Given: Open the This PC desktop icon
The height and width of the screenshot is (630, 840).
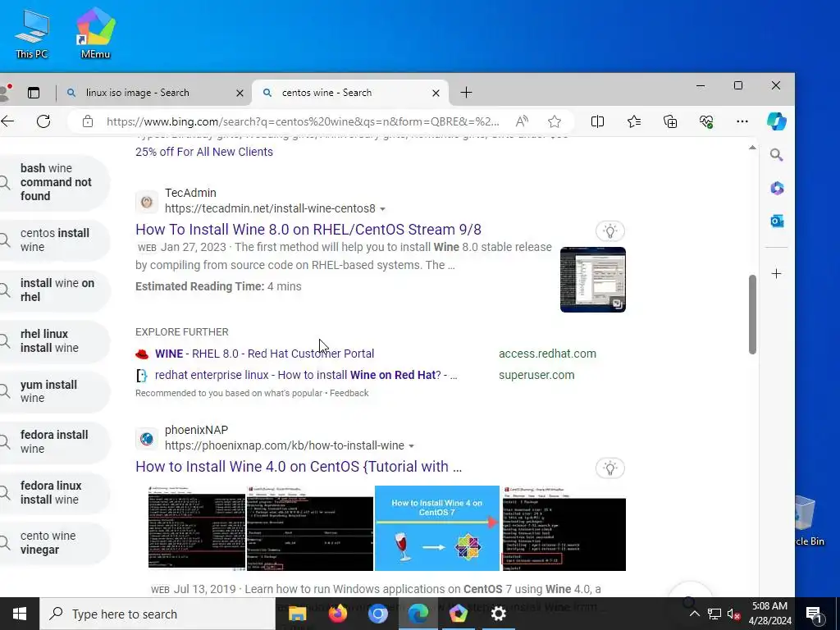Looking at the screenshot, I should click(32, 34).
